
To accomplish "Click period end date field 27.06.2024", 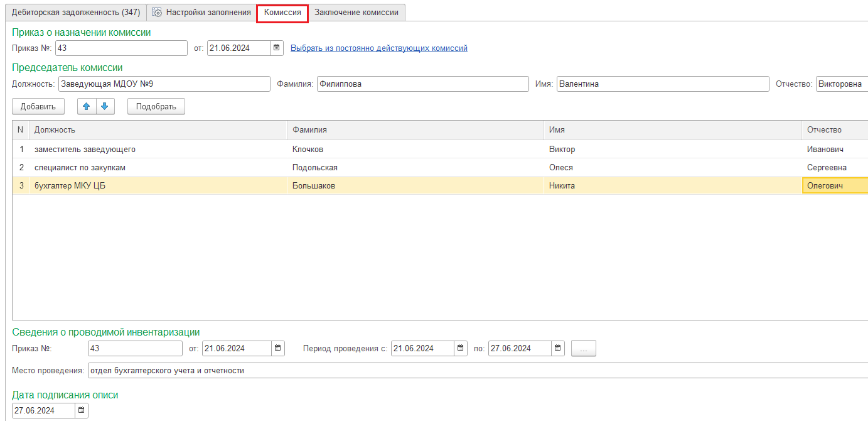I will coord(520,349).
